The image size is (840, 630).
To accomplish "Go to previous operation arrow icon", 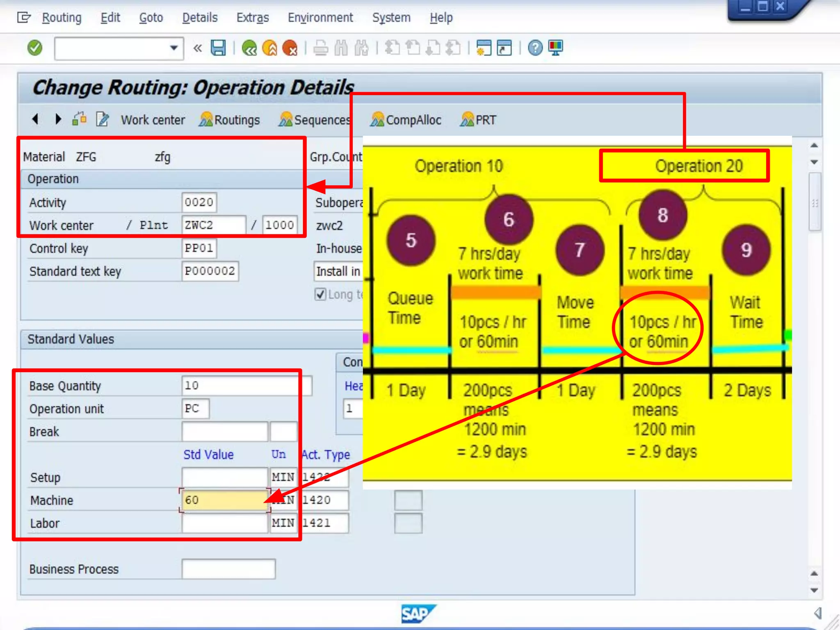I will (x=35, y=119).
